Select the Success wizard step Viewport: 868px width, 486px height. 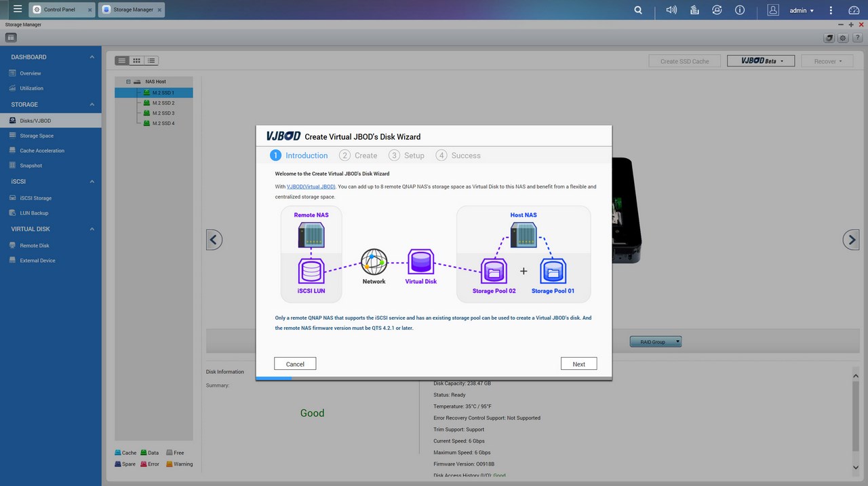coord(458,155)
